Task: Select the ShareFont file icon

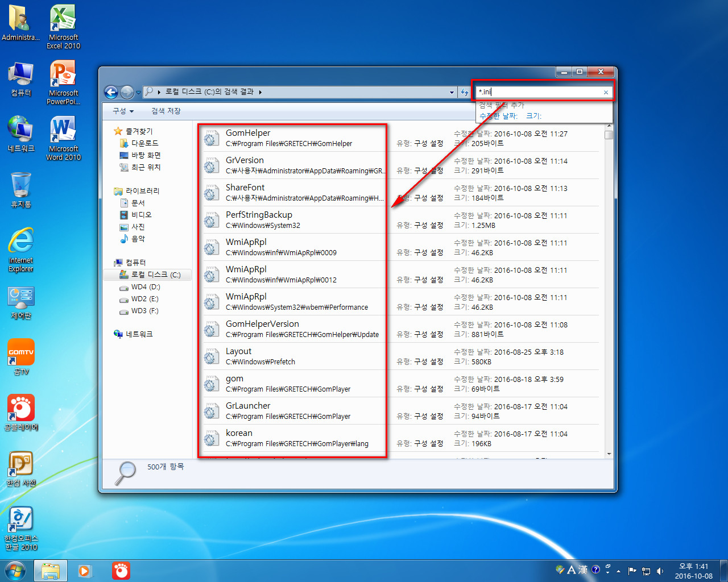Action: point(212,193)
